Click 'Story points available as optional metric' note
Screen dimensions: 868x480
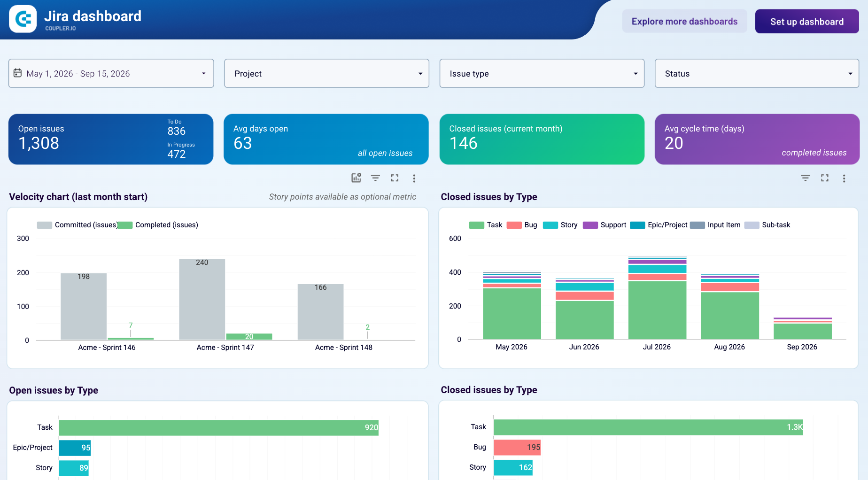coord(342,197)
